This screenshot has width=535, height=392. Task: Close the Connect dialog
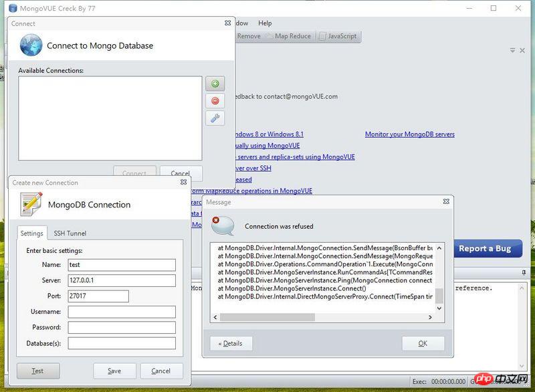228,23
